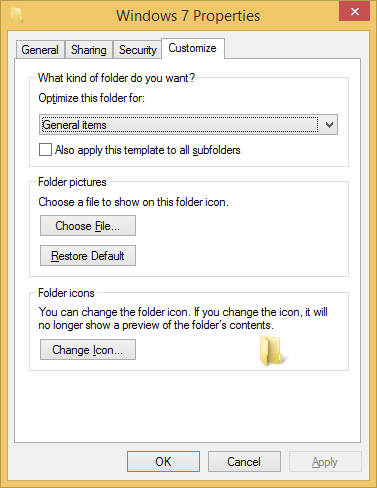The height and width of the screenshot is (488, 377).
Task: Click the Choose File... button
Action: click(x=88, y=226)
